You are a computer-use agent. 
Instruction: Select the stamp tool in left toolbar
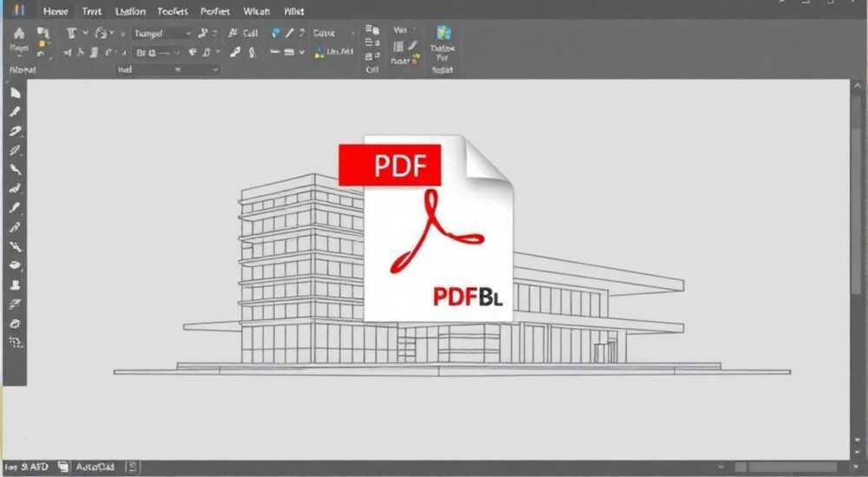[x=15, y=285]
